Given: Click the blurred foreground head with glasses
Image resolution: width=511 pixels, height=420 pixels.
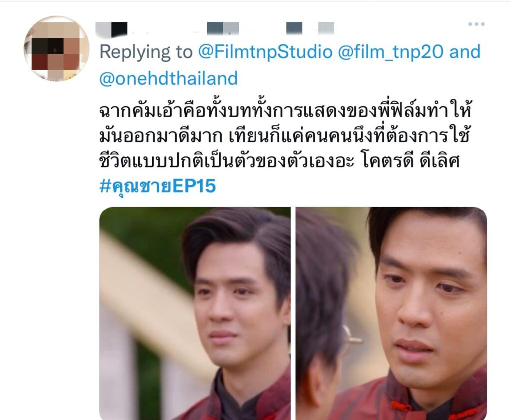Looking at the screenshot, I should [323, 313].
